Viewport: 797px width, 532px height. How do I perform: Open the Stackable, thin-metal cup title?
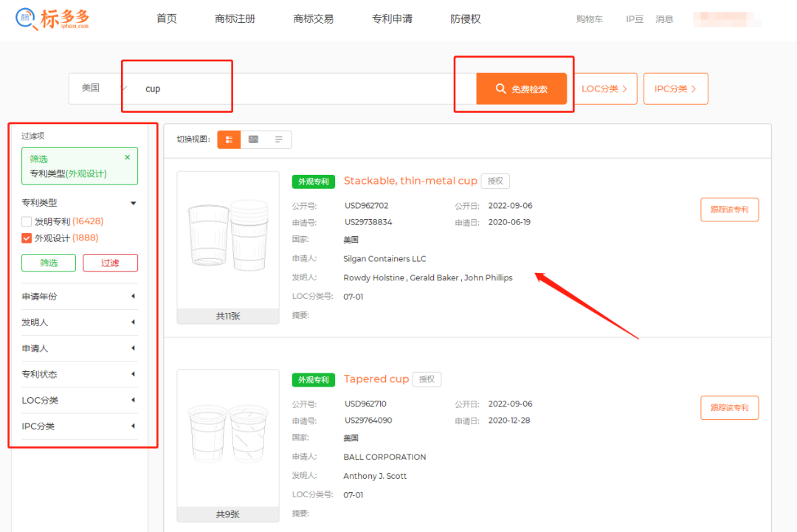click(x=410, y=181)
